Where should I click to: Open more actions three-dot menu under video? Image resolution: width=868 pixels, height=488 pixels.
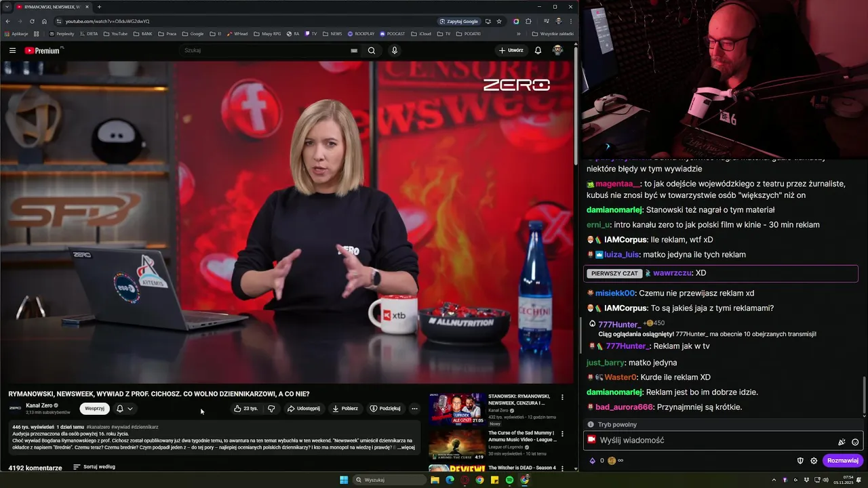pos(414,409)
